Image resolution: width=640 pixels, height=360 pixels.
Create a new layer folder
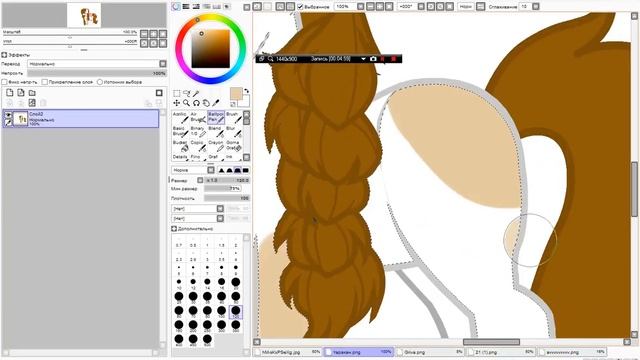(x=32, y=93)
